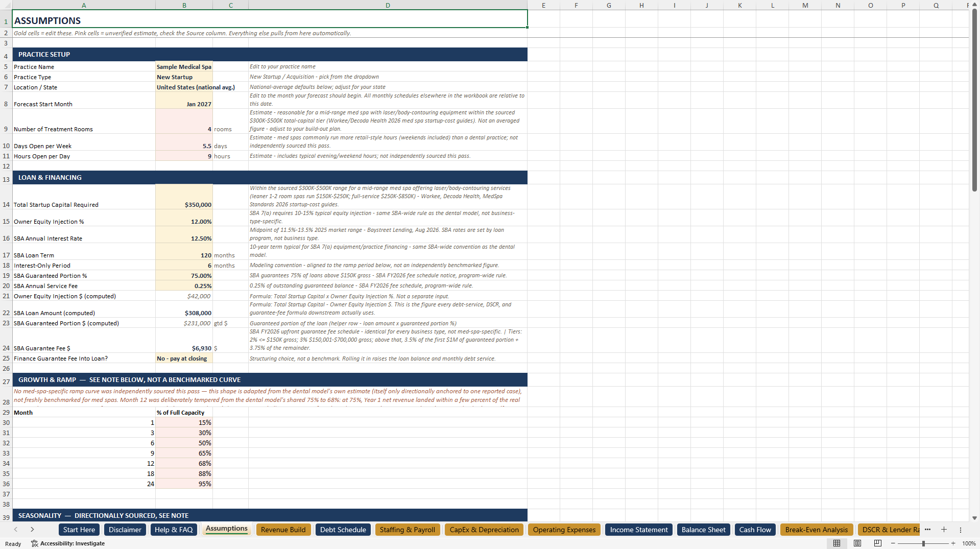This screenshot has height=549, width=980.
Task: Select the Practice Name value cell
Action: [184, 67]
